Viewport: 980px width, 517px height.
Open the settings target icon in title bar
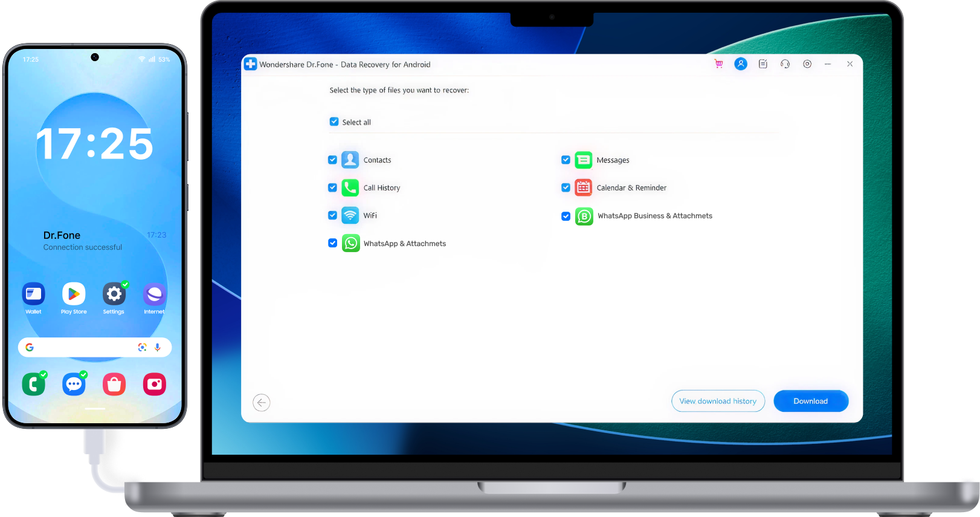pos(807,64)
